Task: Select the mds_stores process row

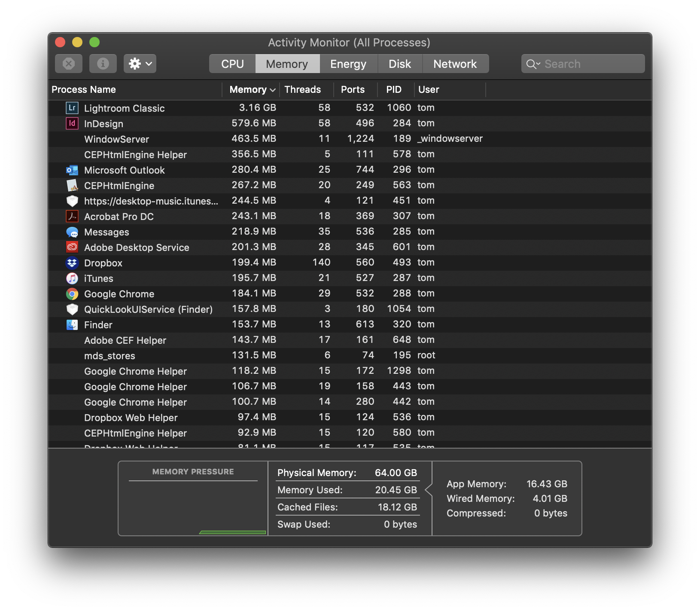Action: click(x=350, y=355)
